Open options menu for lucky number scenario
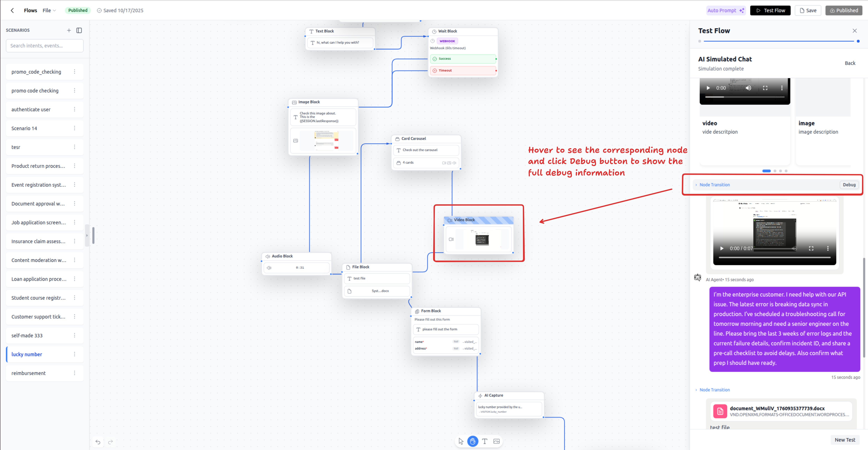 pos(74,354)
